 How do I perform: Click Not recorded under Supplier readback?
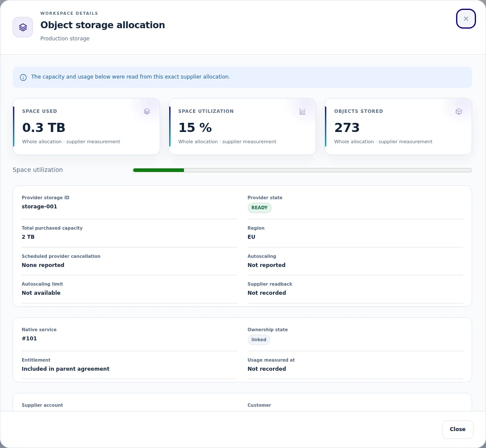pyautogui.click(x=267, y=293)
